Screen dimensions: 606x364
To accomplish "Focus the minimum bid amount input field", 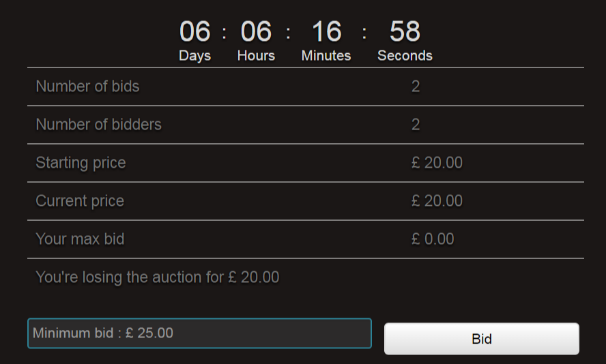I will [199, 333].
